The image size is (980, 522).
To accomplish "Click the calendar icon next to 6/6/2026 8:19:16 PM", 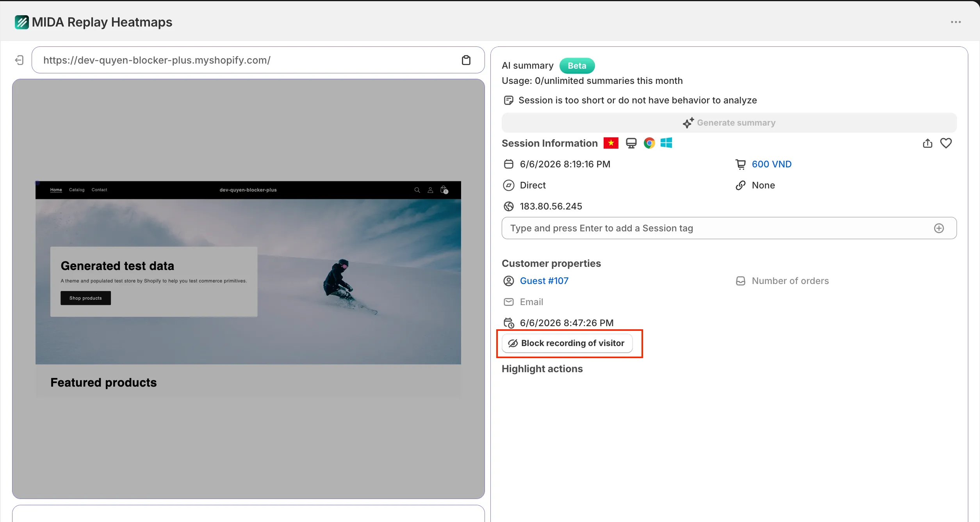I will click(508, 164).
